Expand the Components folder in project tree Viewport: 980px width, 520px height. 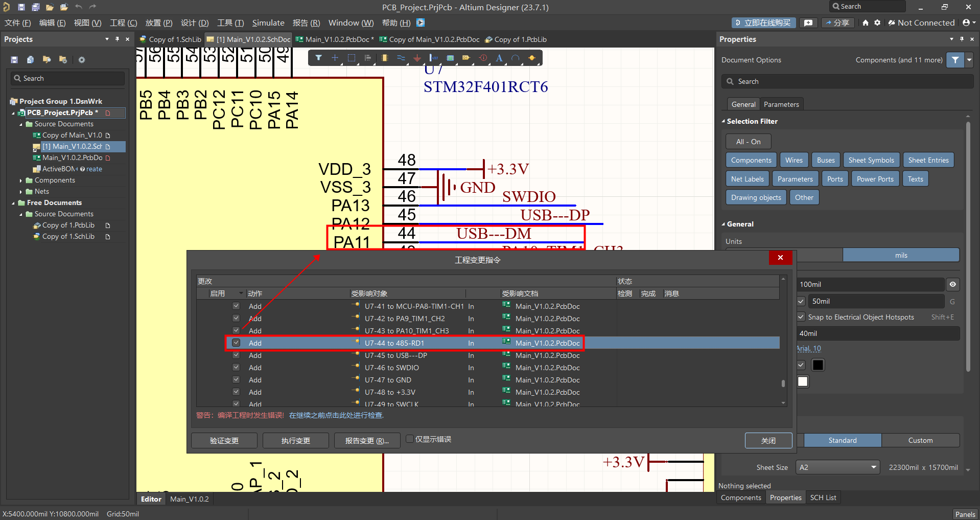pyautogui.click(x=21, y=180)
